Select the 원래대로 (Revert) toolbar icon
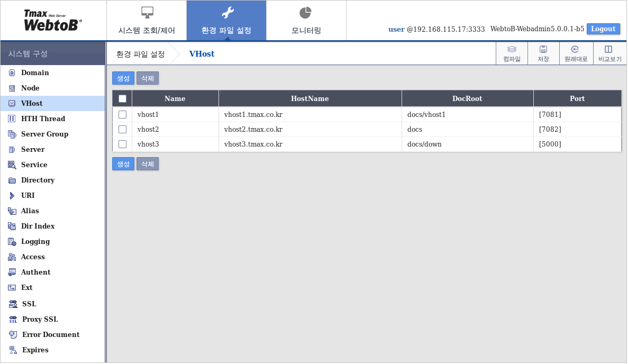628x364 pixels. 575,53
